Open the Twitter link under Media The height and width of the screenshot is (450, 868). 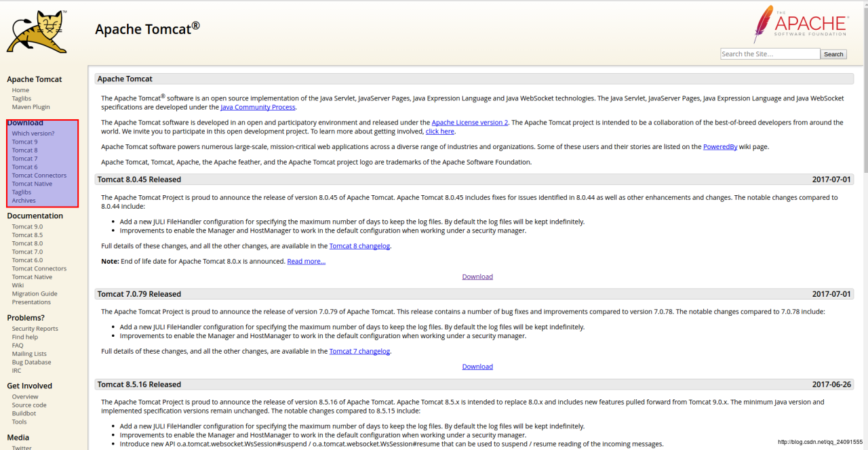point(22,447)
